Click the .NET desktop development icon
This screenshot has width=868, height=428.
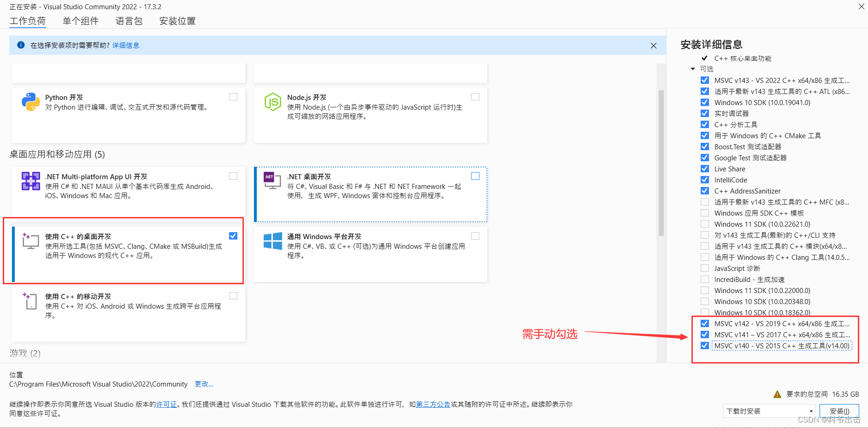(x=272, y=181)
